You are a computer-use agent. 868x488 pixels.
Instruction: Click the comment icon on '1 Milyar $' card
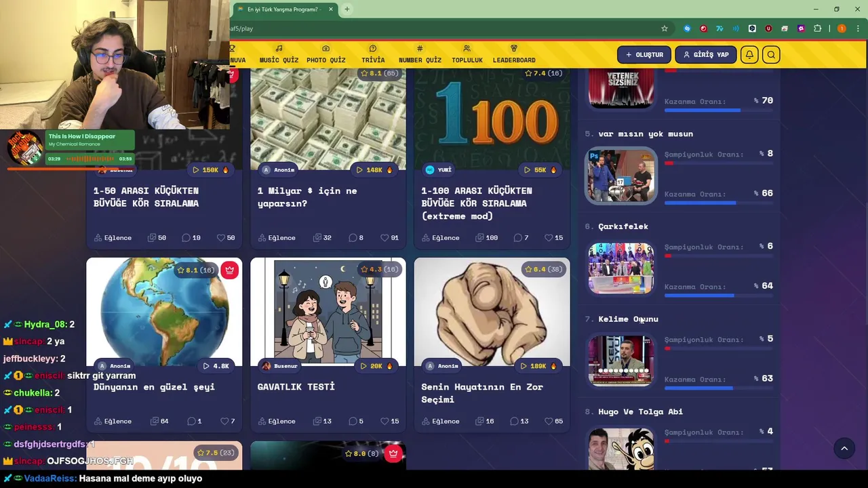pyautogui.click(x=353, y=238)
